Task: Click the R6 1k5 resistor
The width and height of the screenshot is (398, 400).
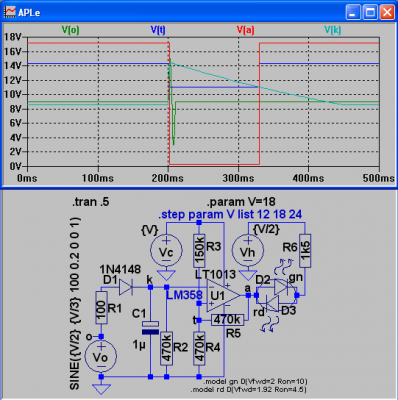Action: pyautogui.click(x=305, y=251)
